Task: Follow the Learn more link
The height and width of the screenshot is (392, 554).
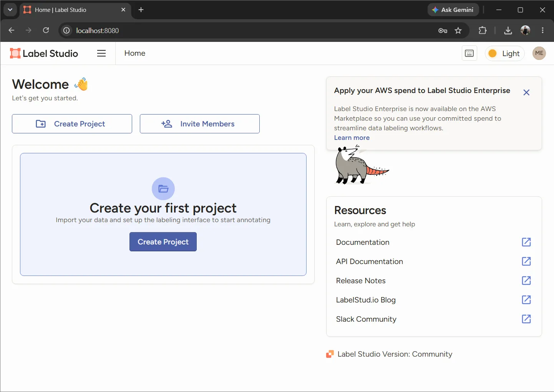Action: [352, 138]
